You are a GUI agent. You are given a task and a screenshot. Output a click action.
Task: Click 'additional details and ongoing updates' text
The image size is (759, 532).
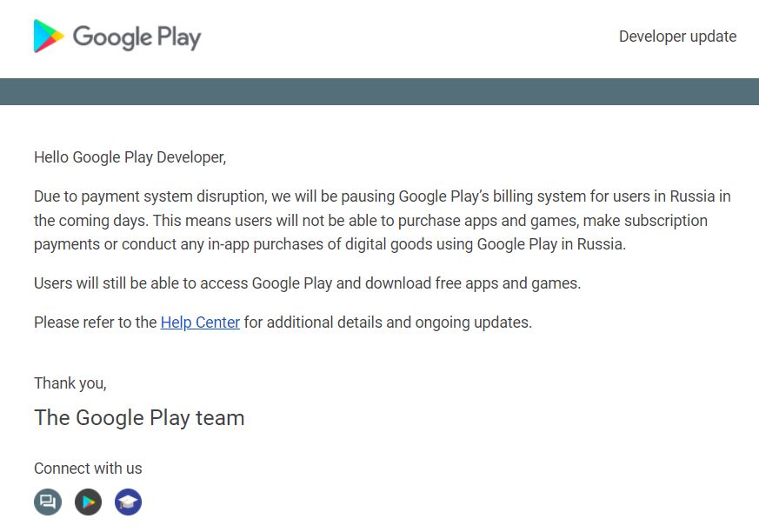[x=388, y=323]
